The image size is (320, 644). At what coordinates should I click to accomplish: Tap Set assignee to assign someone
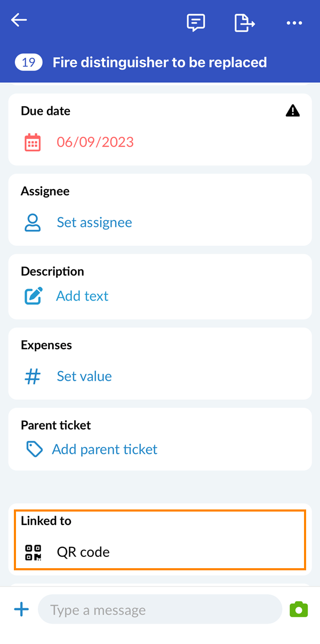(x=94, y=222)
